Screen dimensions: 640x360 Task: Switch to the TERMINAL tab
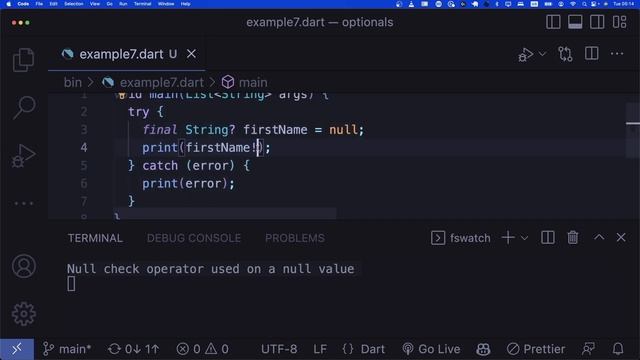pyautogui.click(x=95, y=238)
